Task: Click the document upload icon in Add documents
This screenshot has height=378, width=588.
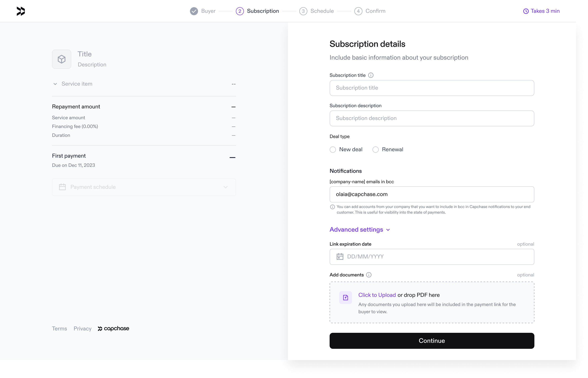Action: click(345, 297)
